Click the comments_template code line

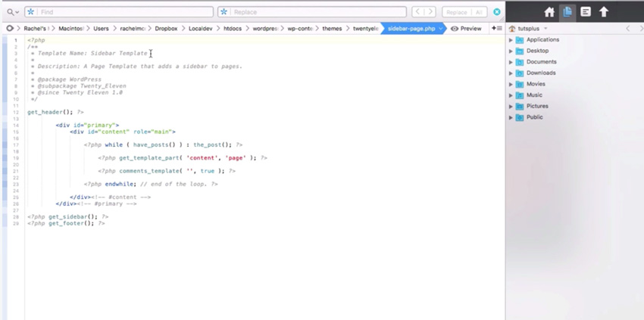click(167, 171)
